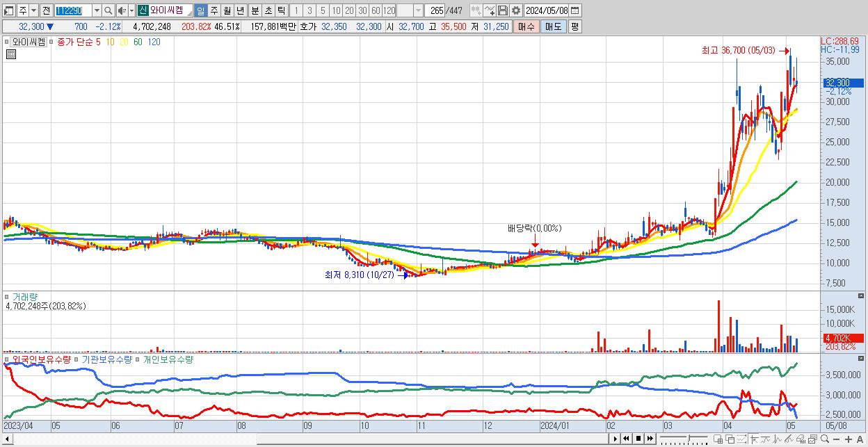This screenshot has height=447, width=868.
Task: Click the 신 badge before stock name
Action: click(x=143, y=10)
